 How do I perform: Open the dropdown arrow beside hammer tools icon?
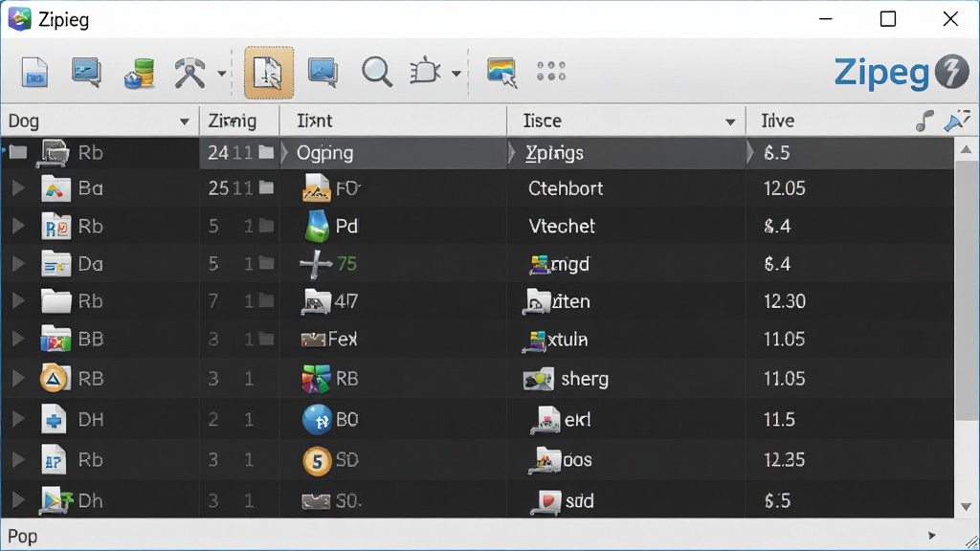(222, 74)
